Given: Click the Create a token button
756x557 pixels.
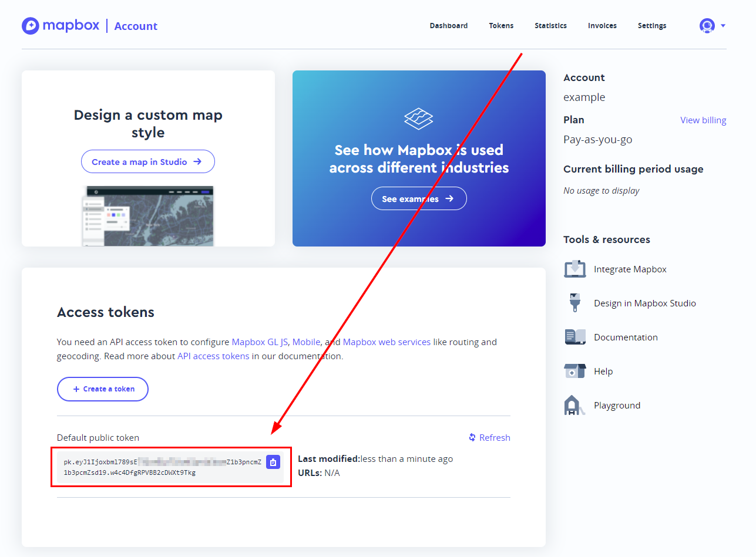Looking at the screenshot, I should point(103,389).
